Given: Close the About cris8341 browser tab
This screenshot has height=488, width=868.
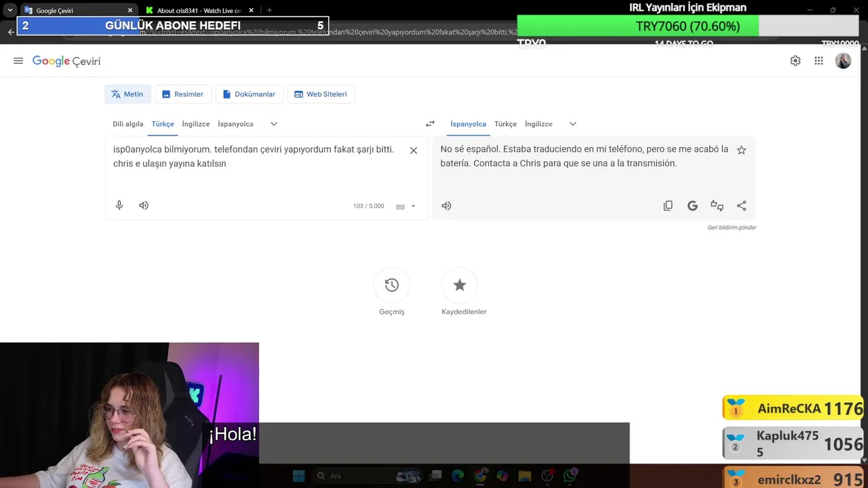Looking at the screenshot, I should [251, 11].
